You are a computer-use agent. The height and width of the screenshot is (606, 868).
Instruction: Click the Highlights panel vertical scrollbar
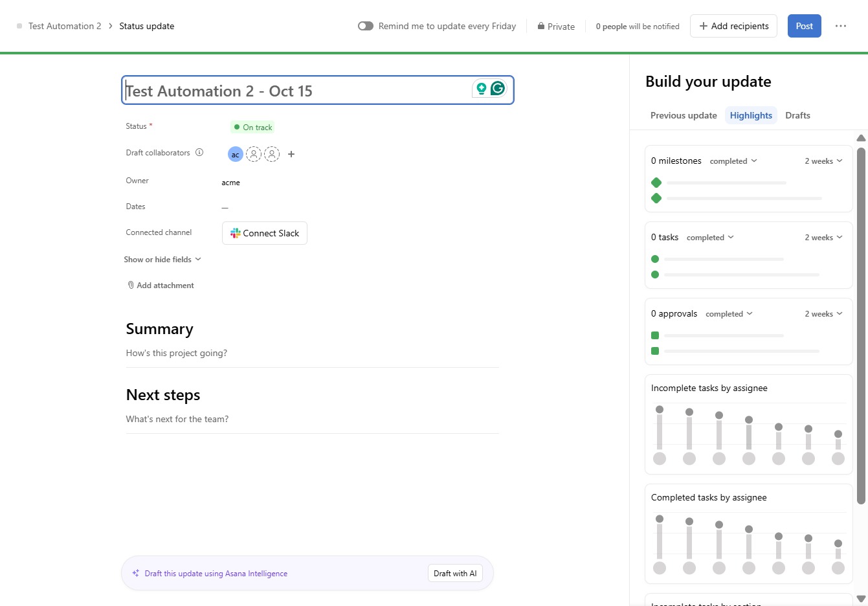click(x=861, y=326)
